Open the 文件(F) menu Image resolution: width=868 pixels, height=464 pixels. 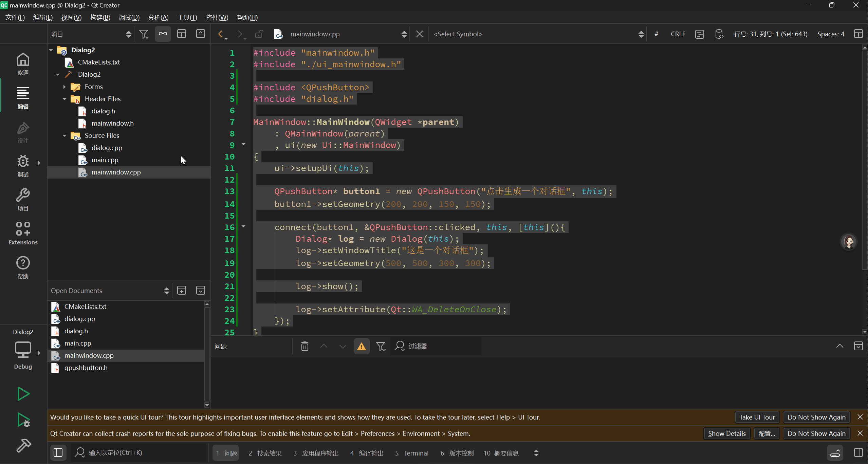pos(15,17)
